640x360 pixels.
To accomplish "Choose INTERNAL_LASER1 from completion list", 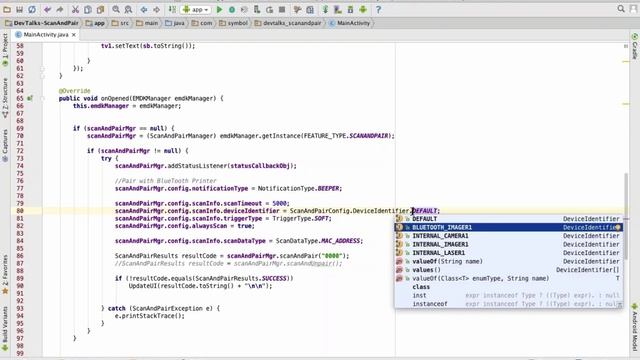I will (x=508, y=253).
